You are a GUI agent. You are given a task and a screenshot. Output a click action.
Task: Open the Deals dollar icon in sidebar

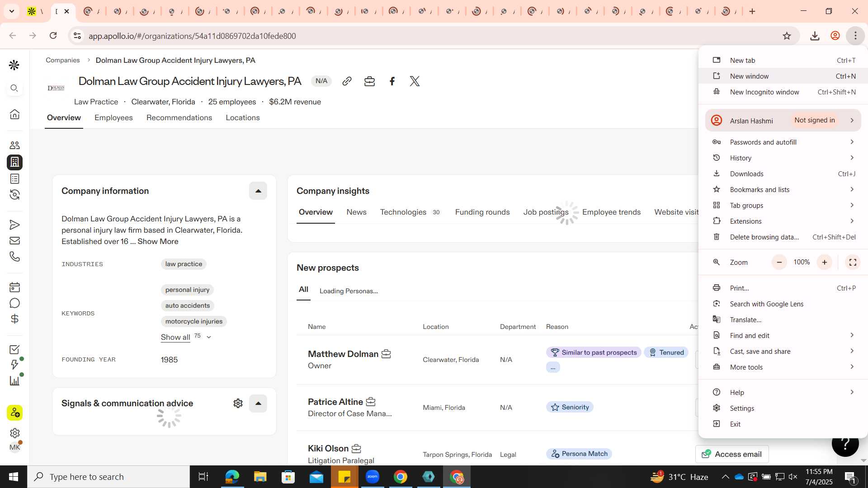[x=14, y=319]
